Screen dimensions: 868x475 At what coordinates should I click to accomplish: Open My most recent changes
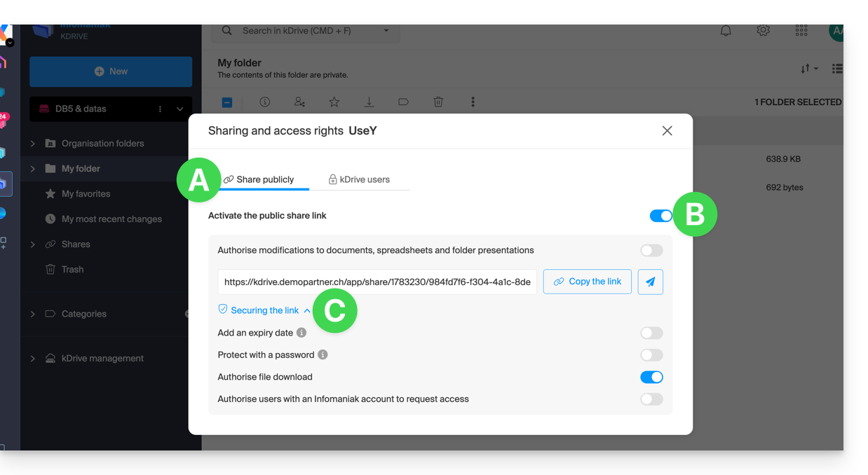pyautogui.click(x=111, y=219)
